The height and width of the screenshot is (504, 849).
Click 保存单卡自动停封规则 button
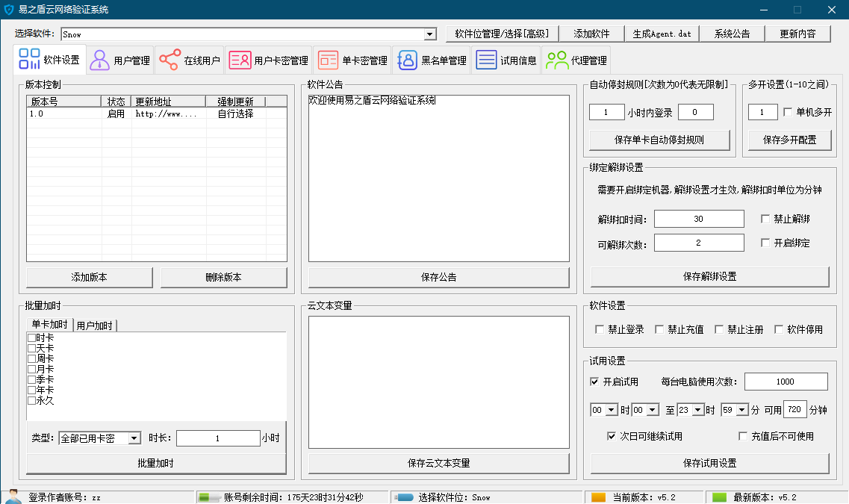click(x=659, y=140)
